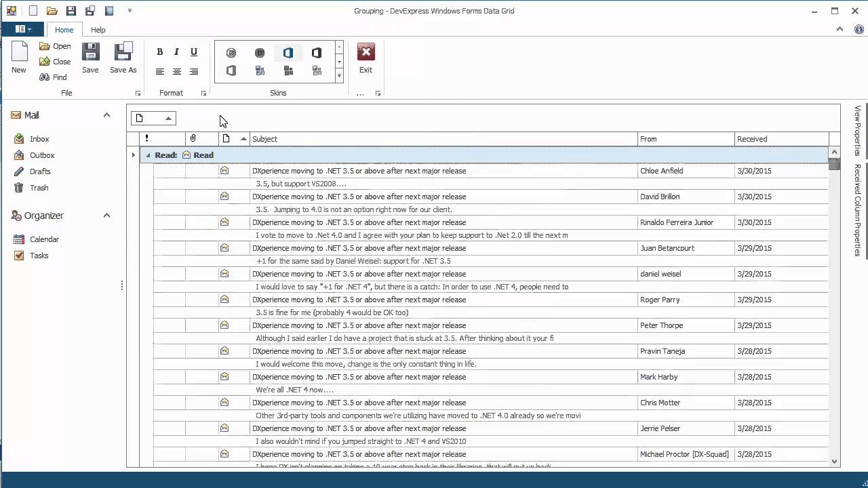Toggle Underline formatting
868x488 pixels.
coord(194,52)
